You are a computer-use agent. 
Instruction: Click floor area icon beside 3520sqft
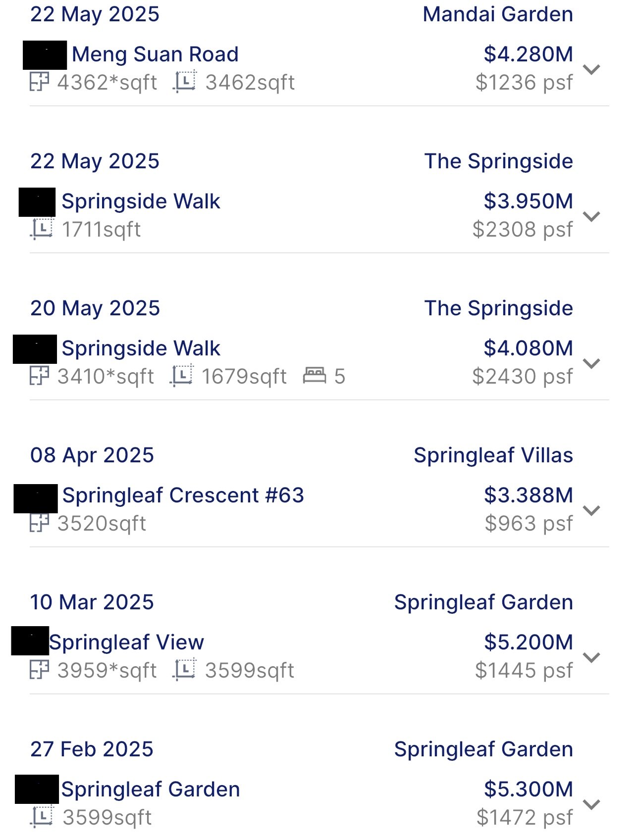coord(39,523)
